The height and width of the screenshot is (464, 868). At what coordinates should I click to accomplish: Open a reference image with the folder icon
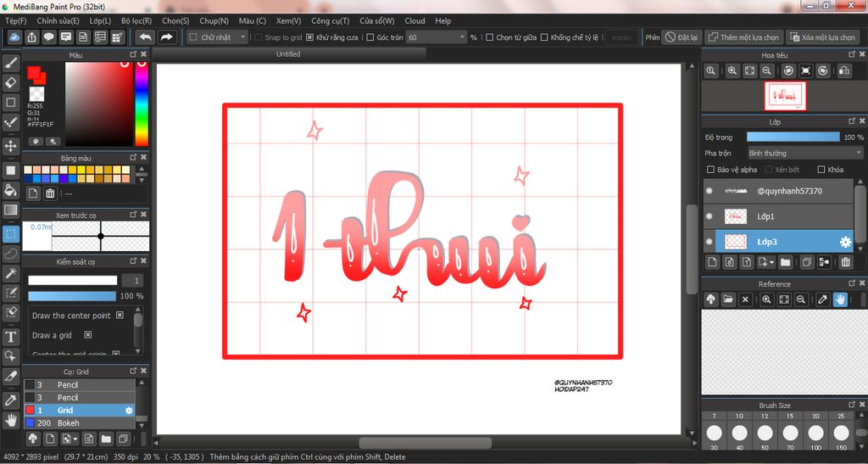pyautogui.click(x=728, y=299)
